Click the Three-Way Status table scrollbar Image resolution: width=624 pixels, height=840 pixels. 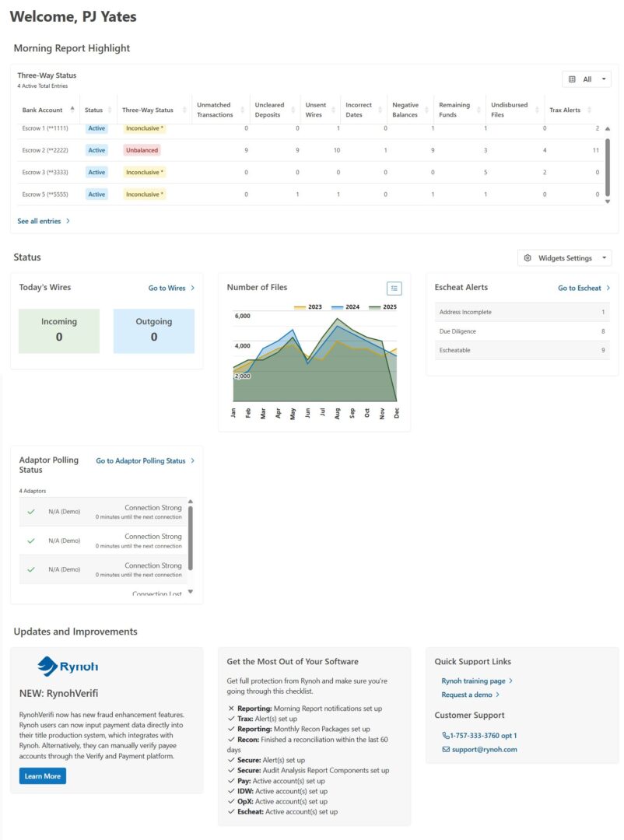click(x=608, y=167)
